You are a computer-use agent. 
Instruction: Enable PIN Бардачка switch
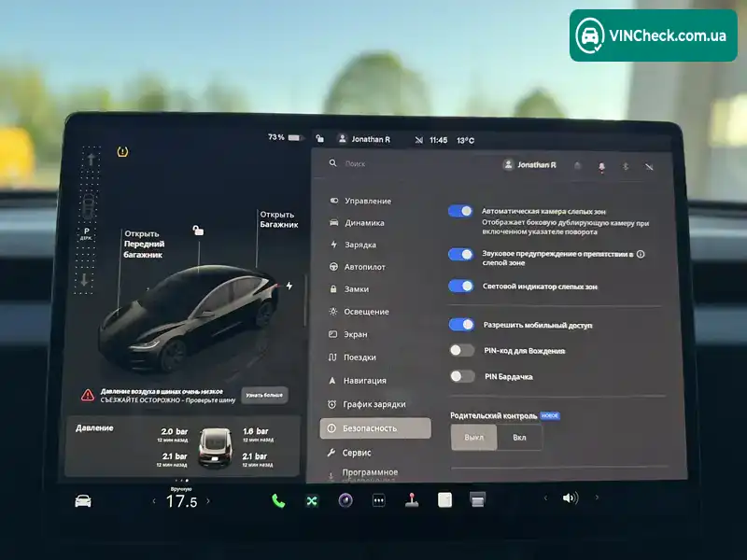tap(462, 376)
